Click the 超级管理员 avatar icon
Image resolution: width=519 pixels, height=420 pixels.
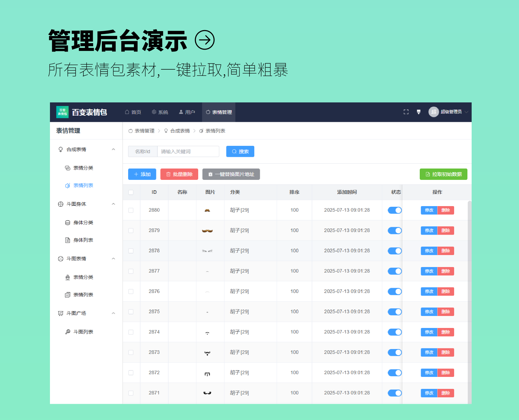pyautogui.click(x=433, y=112)
